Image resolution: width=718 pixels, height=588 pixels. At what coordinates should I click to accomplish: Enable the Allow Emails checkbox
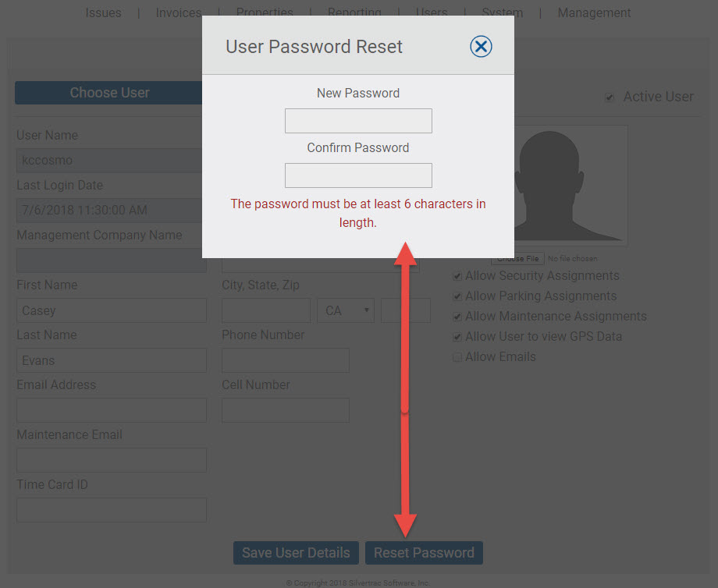pos(457,357)
